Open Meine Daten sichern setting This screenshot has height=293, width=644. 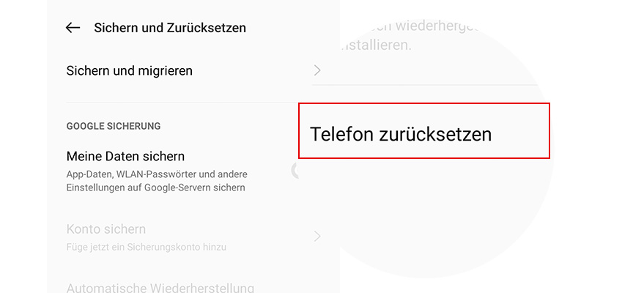tap(125, 156)
